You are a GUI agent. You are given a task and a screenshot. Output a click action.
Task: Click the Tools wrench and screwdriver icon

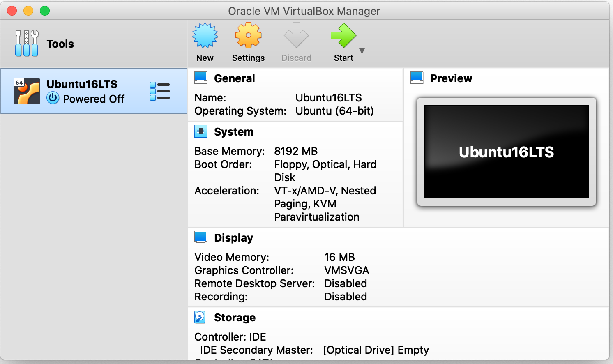pyautogui.click(x=27, y=44)
